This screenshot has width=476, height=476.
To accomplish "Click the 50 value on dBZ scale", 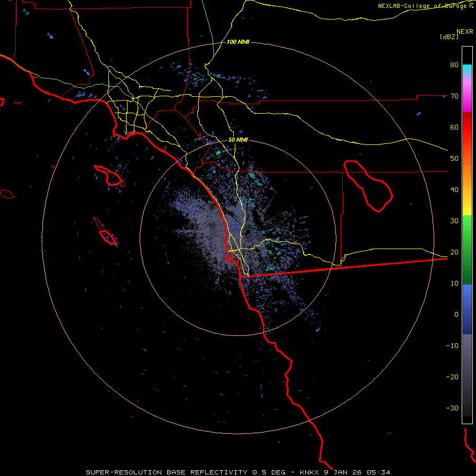I will [454, 159].
